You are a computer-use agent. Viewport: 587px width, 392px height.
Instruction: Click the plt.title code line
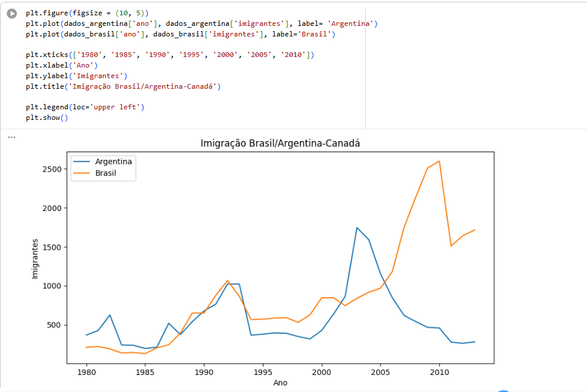(124, 86)
